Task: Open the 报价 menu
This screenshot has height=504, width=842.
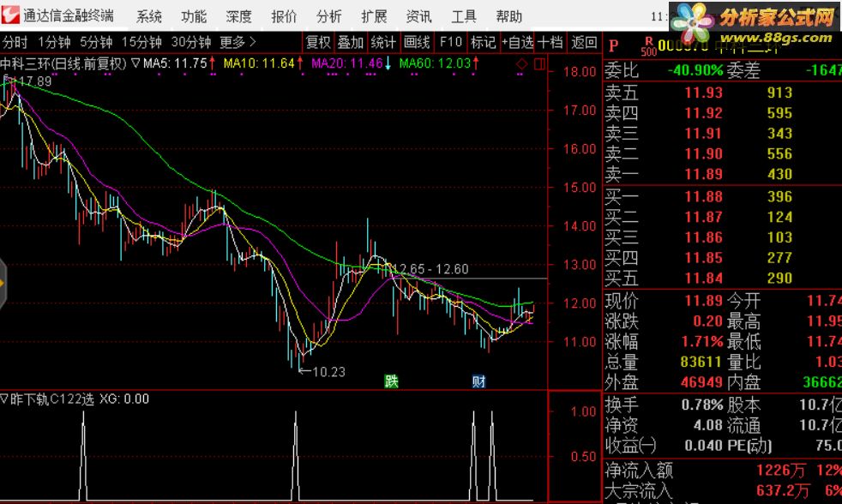Action: pos(284,16)
